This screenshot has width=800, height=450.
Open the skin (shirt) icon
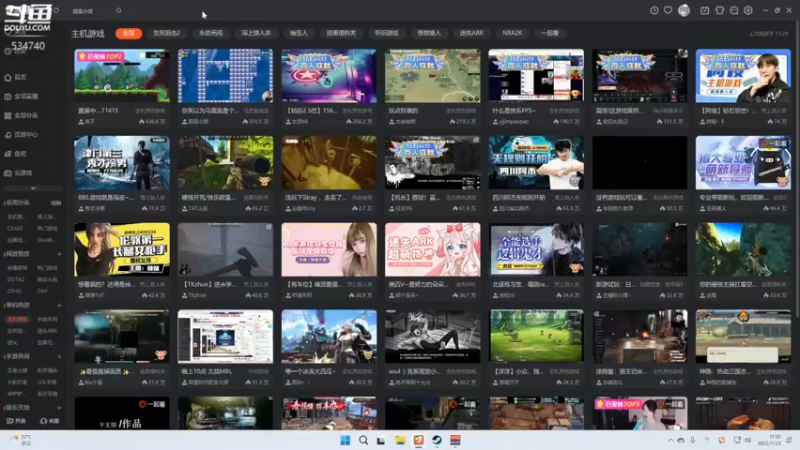coord(719,10)
